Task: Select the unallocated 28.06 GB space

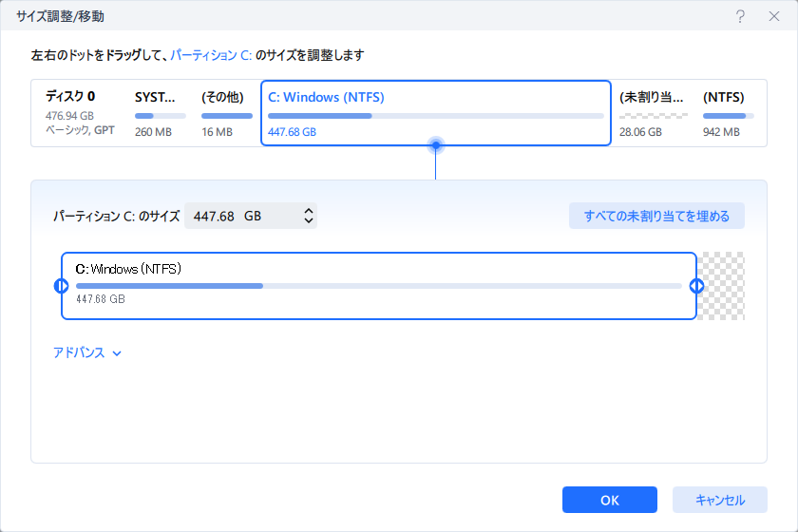Action: click(653, 114)
